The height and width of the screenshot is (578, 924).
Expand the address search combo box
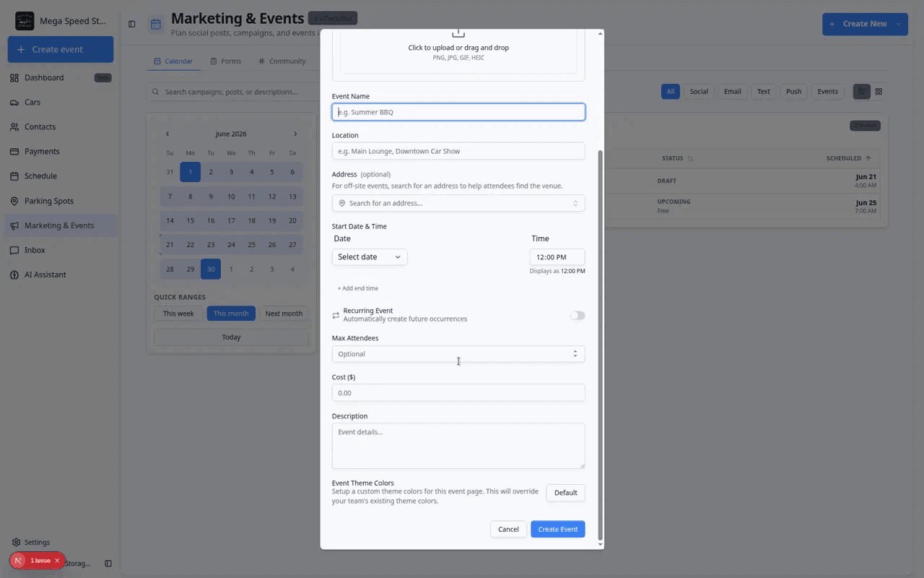(458, 203)
